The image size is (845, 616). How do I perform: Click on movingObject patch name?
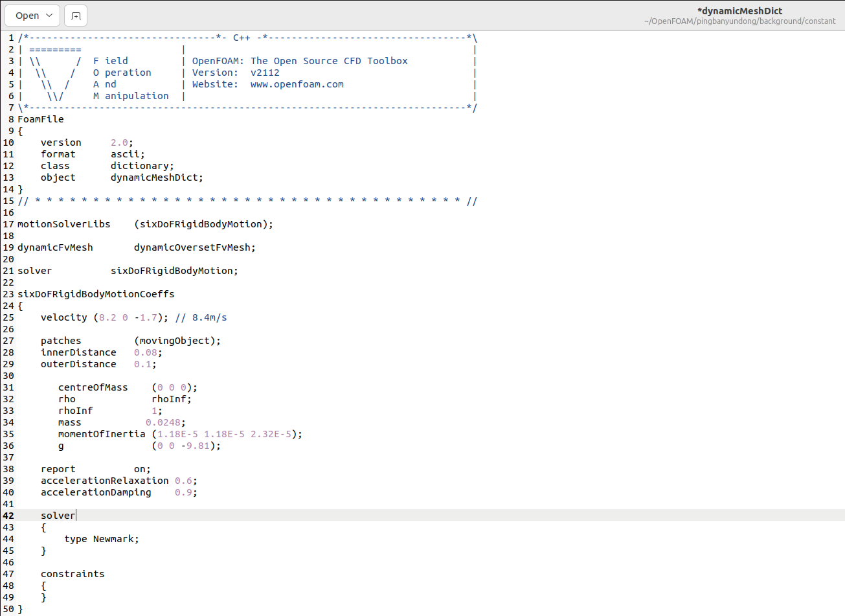coord(175,341)
